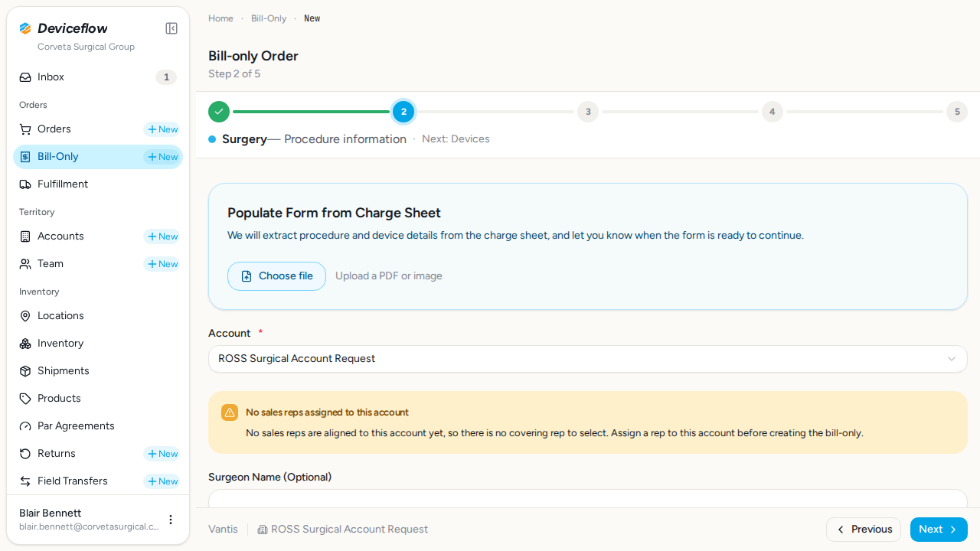Click the Locations pin icon

25,316
